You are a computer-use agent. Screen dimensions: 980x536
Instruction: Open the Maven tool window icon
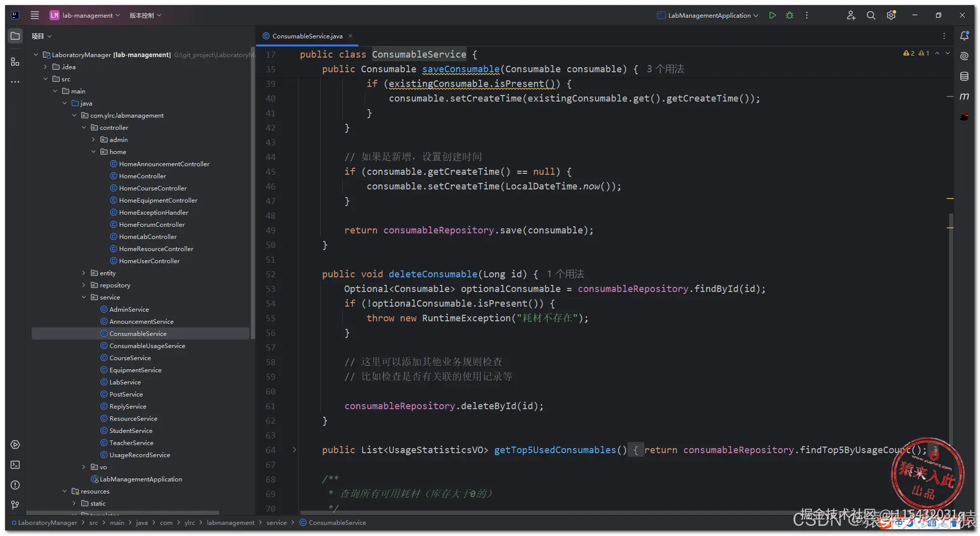[x=964, y=96]
